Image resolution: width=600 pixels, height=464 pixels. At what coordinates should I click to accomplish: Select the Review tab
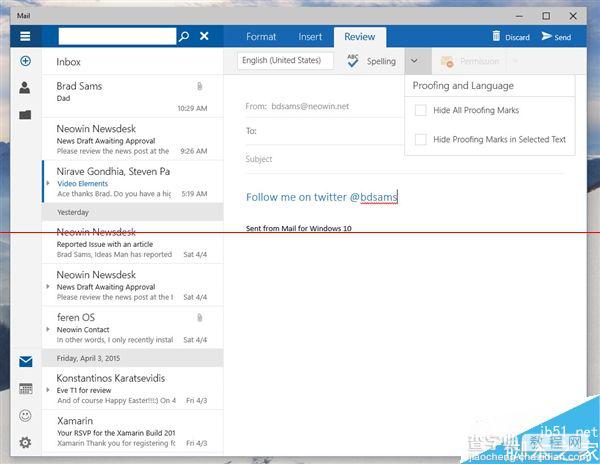tap(360, 37)
